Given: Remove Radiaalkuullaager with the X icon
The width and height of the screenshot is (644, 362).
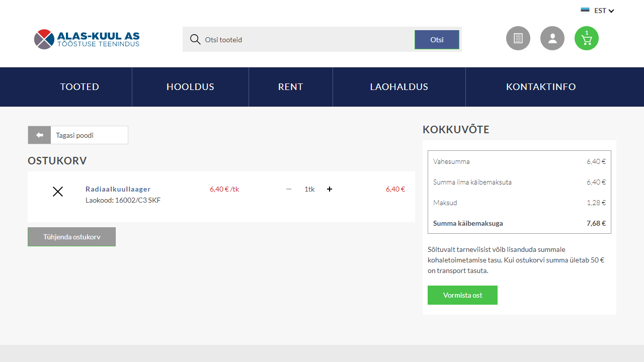Looking at the screenshot, I should pyautogui.click(x=57, y=192).
